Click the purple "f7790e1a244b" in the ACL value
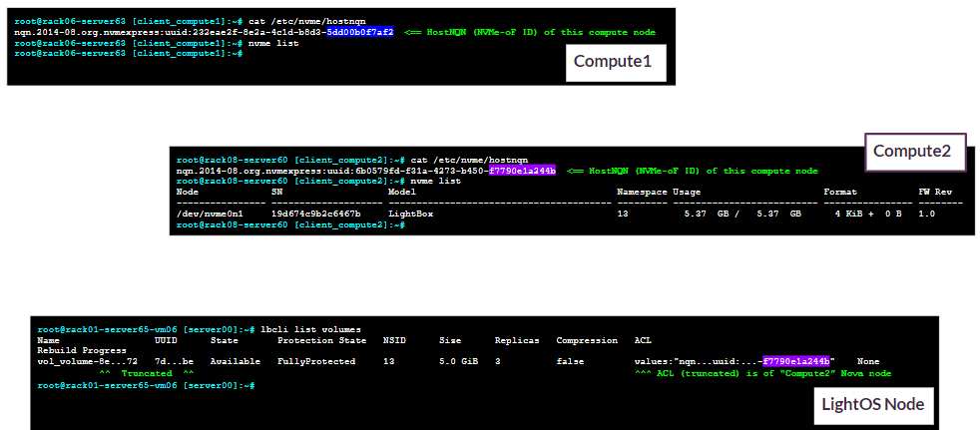Screen dimensions: 980x430 tap(796, 361)
